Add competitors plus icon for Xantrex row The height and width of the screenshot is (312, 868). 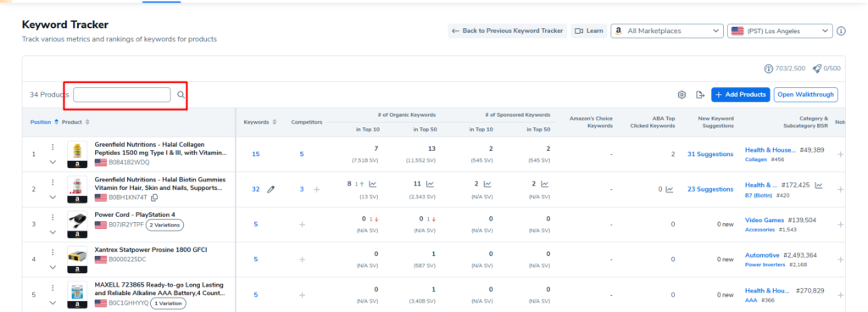coord(302,259)
